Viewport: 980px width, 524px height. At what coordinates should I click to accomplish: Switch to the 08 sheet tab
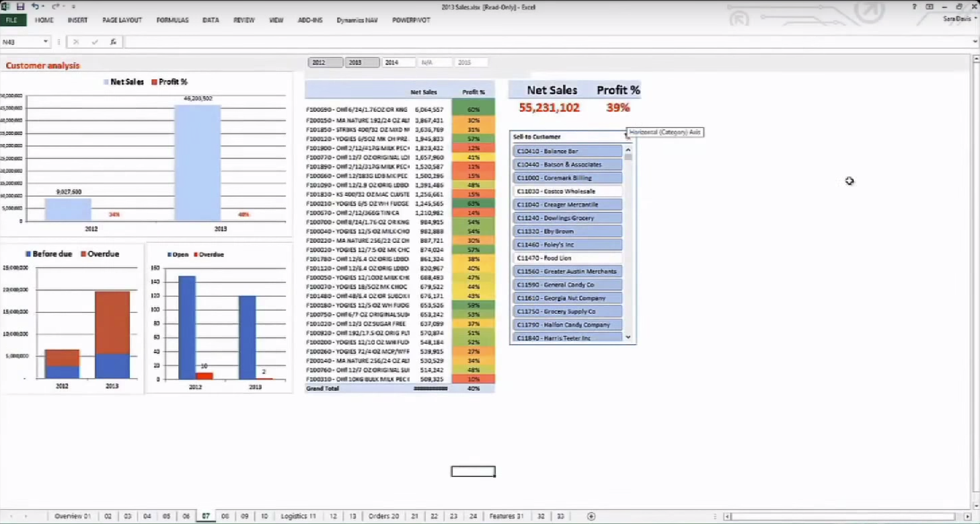[x=225, y=517]
